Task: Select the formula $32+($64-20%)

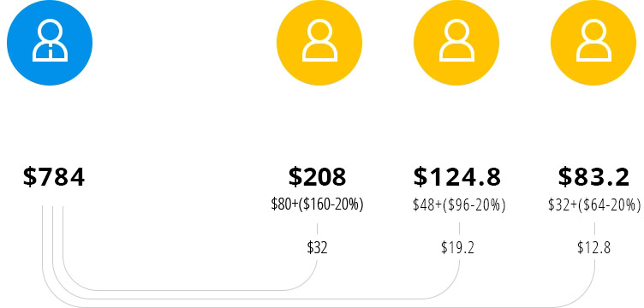Action: click(x=594, y=204)
